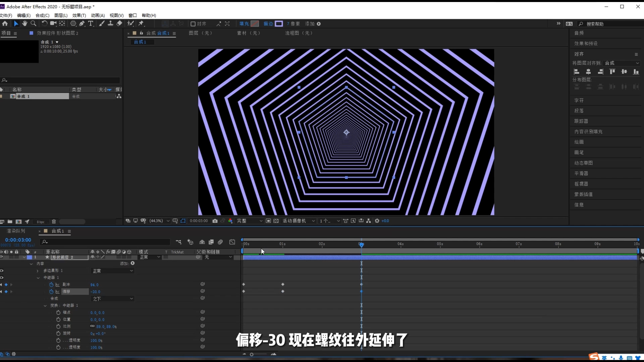This screenshot has width=644, height=362.
Task: Select the Unified Camera tool
Action: (53, 23)
